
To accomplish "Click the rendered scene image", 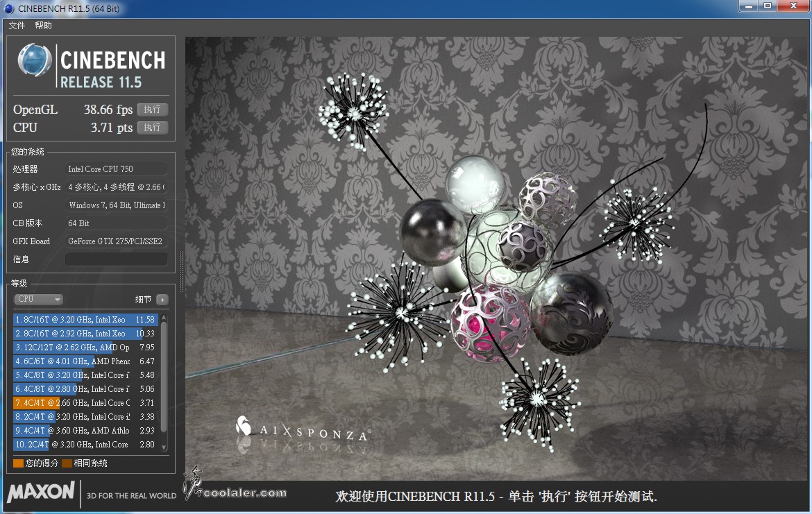I will pos(497,259).
